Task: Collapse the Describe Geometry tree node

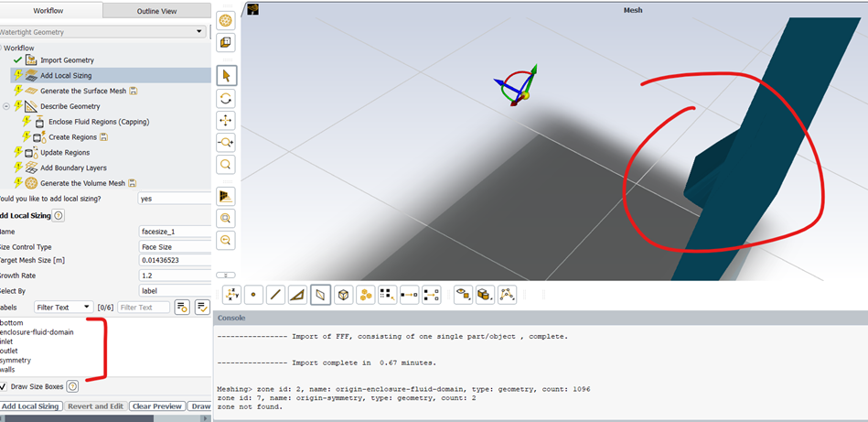Action: pos(6,106)
